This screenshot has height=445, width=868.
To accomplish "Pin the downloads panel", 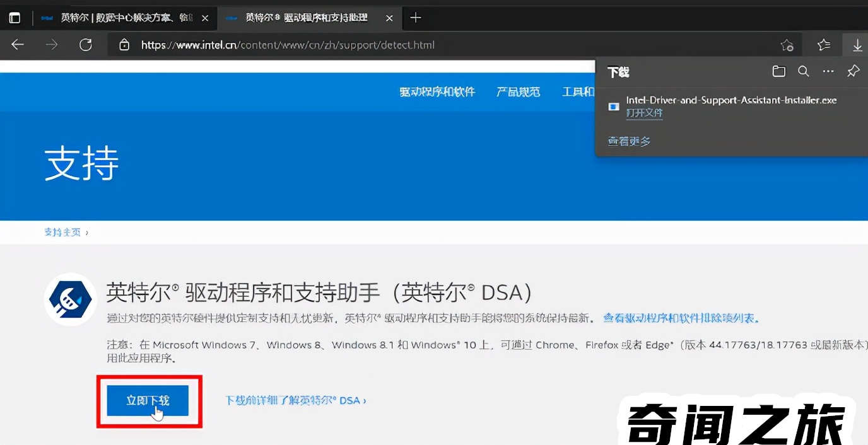I will point(853,71).
